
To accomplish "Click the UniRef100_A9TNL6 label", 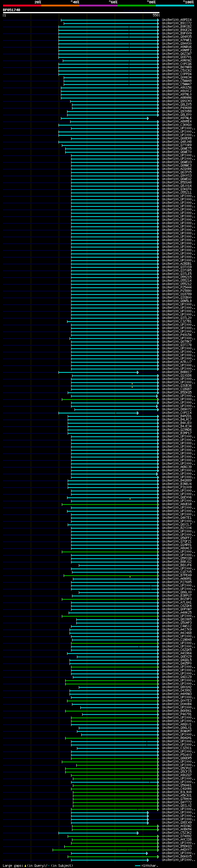I will (176, 118).
